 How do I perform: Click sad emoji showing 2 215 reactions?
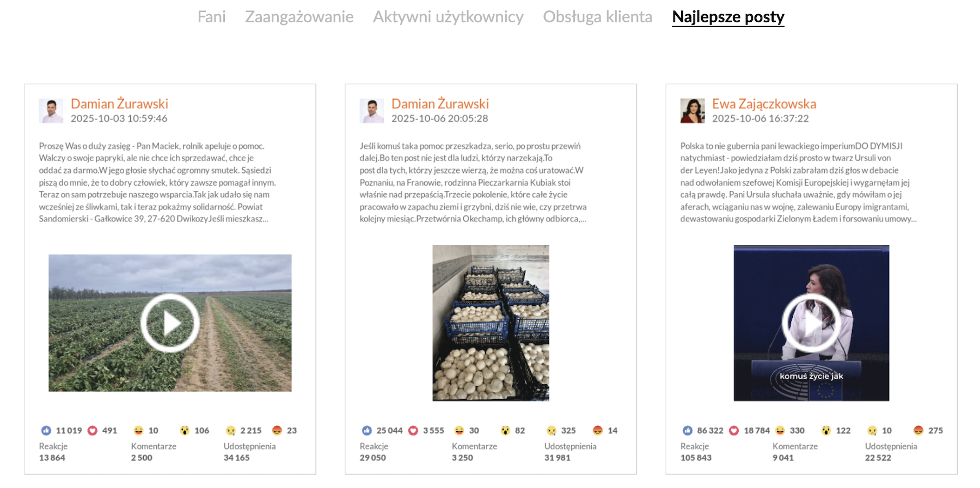(231, 430)
